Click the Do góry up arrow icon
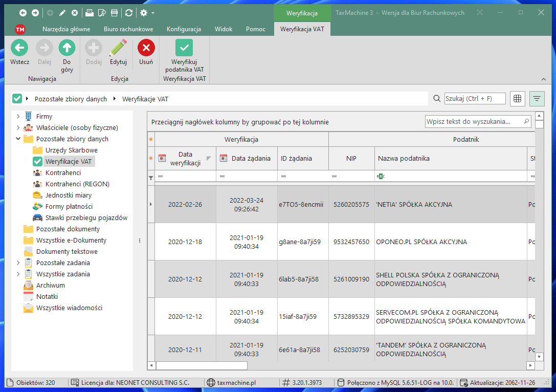 pos(66,48)
